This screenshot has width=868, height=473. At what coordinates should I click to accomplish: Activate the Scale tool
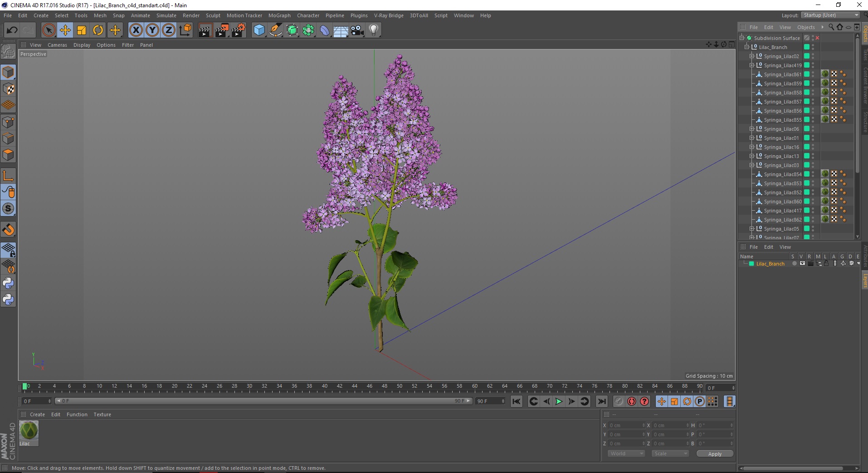pyautogui.click(x=82, y=30)
